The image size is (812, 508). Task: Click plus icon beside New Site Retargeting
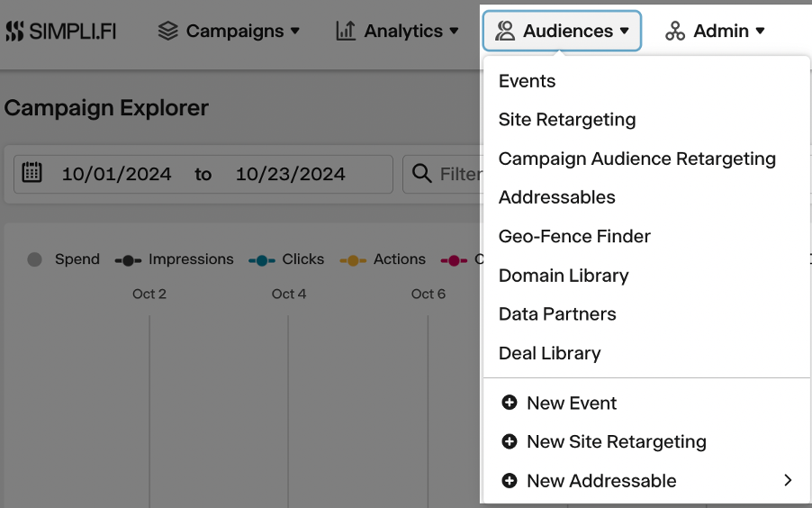coord(510,441)
